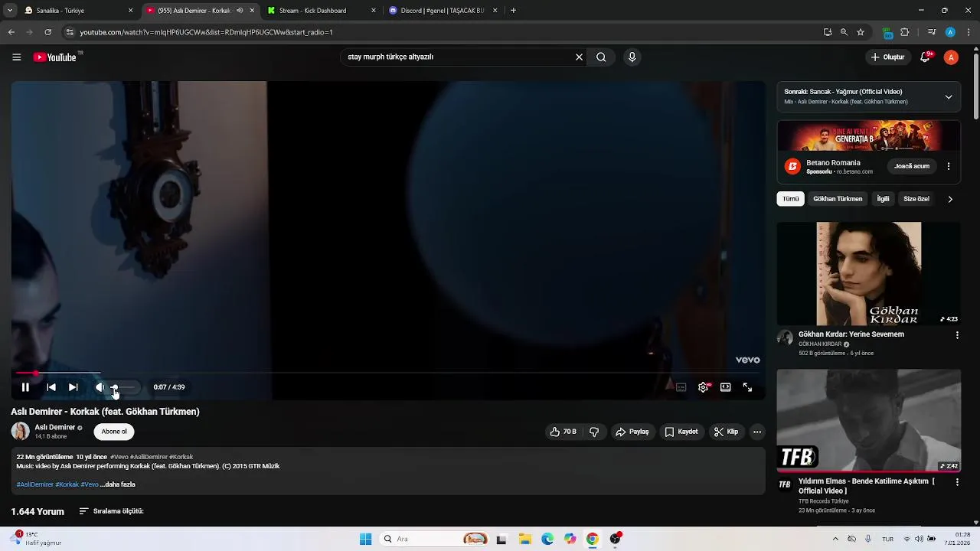This screenshot has width=980, height=551.
Task: Open the browser zoom indicator icon
Action: point(844,32)
